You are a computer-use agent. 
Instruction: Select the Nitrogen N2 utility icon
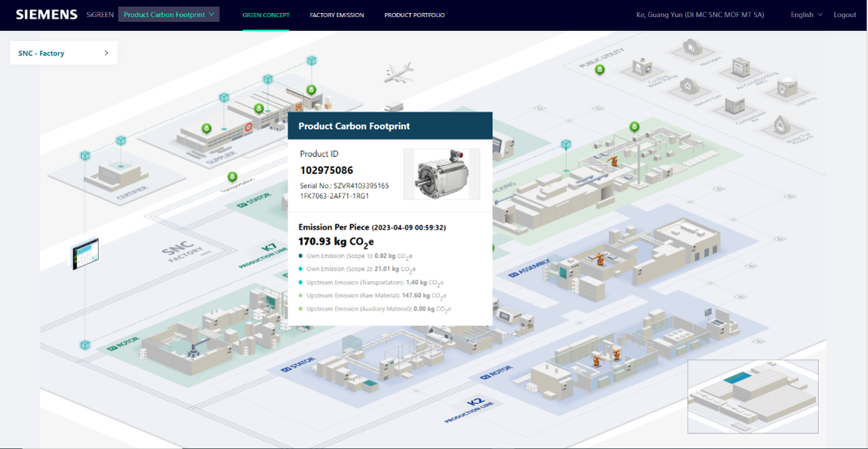(691, 47)
